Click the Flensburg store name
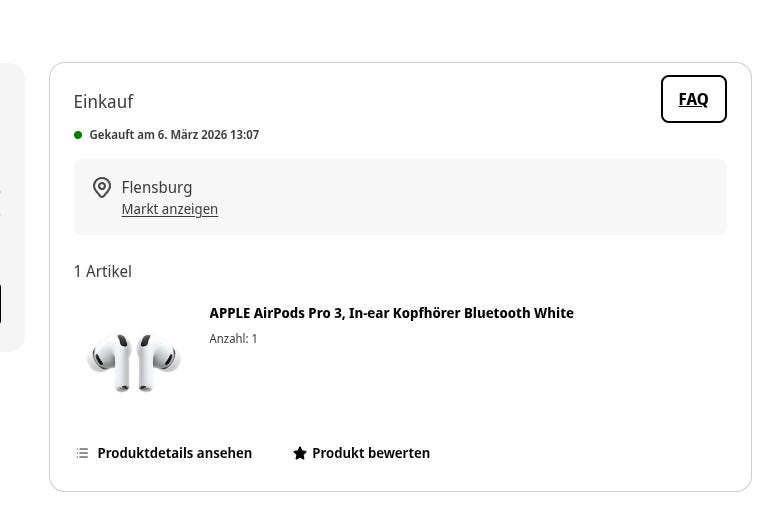 click(156, 187)
